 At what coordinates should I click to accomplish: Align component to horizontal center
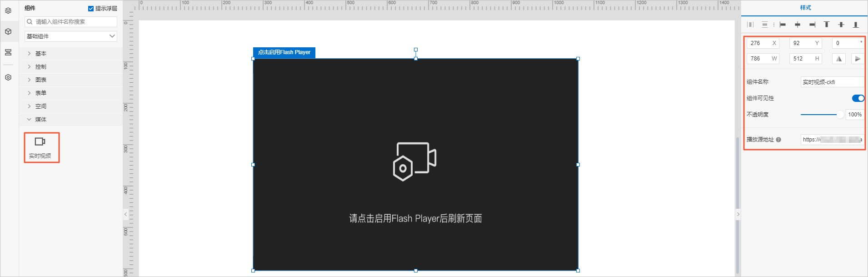pyautogui.click(x=797, y=25)
